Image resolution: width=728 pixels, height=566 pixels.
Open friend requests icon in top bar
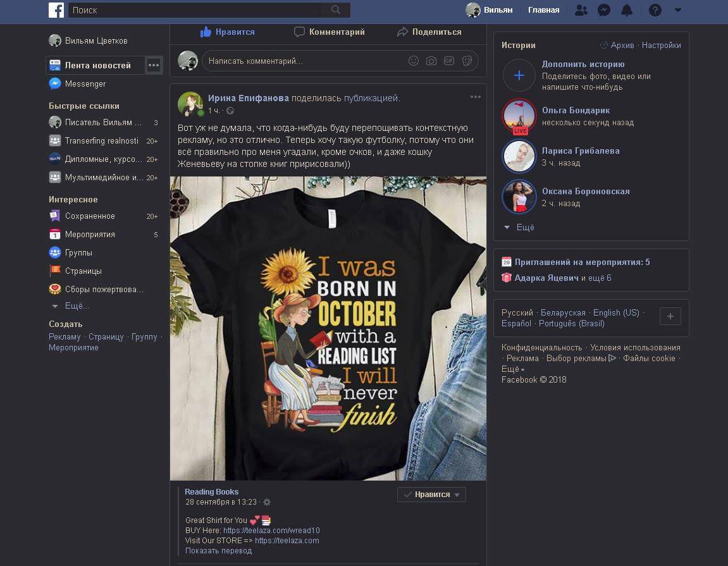(581, 9)
